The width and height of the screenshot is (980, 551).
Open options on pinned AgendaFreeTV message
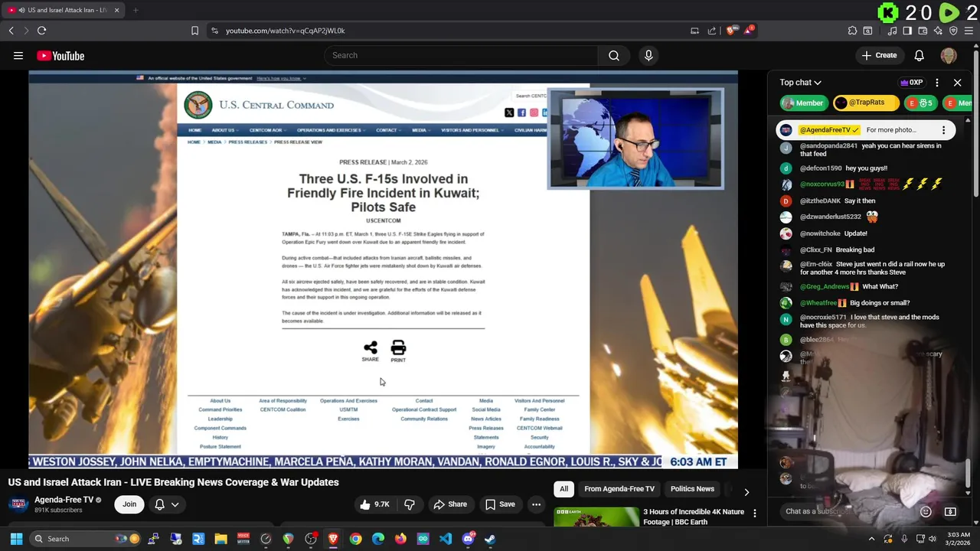click(x=943, y=130)
